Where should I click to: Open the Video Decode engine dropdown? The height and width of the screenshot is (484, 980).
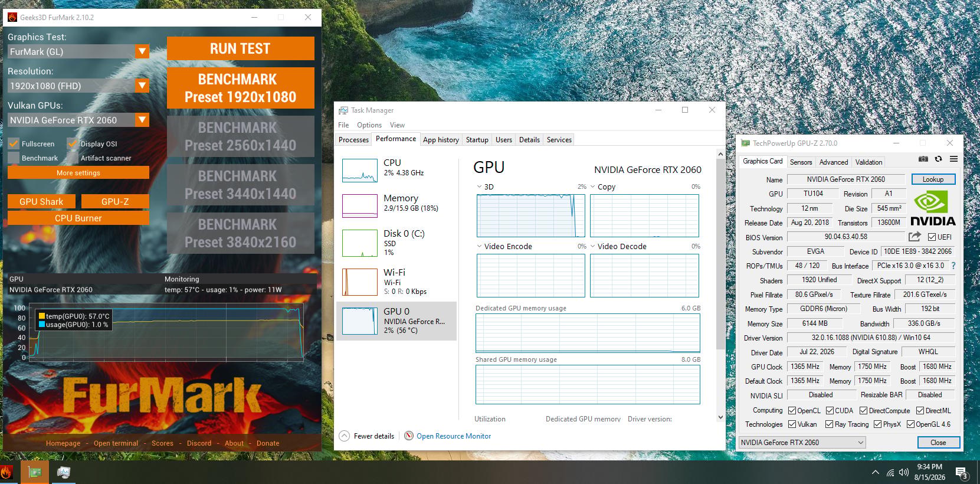pyautogui.click(x=593, y=246)
